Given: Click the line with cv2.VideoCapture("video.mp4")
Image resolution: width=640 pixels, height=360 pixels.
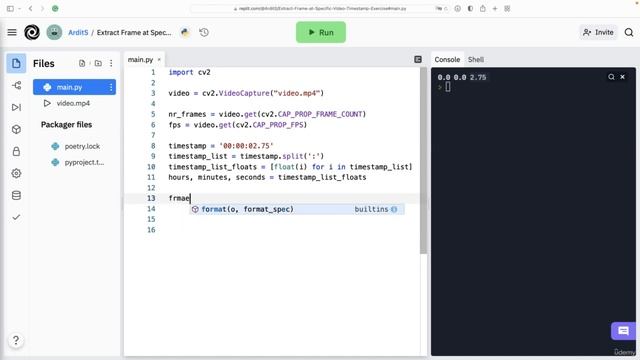Looking at the screenshot, I should coord(246,93).
